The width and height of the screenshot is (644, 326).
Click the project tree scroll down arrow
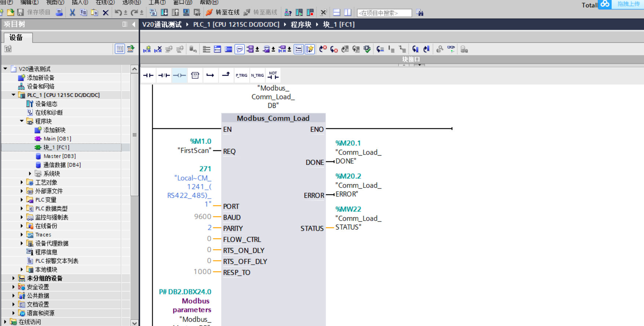134,323
